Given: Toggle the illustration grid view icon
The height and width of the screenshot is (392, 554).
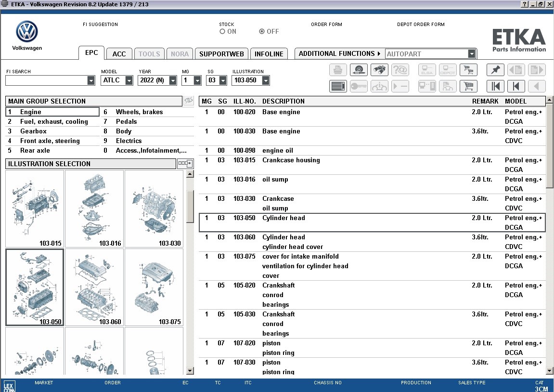Looking at the screenshot, I should pyautogui.click(x=185, y=163).
